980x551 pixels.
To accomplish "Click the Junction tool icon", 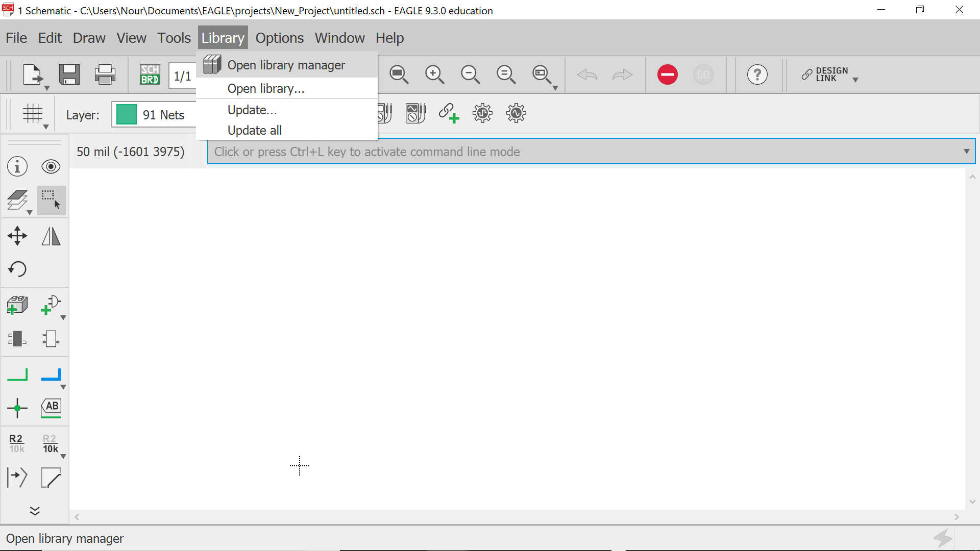I will tap(17, 408).
